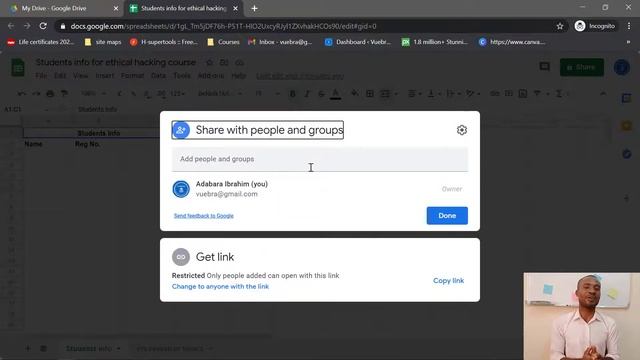Click the Students info sheet tab
Viewport: 640px width, 360px height.
tap(93, 349)
